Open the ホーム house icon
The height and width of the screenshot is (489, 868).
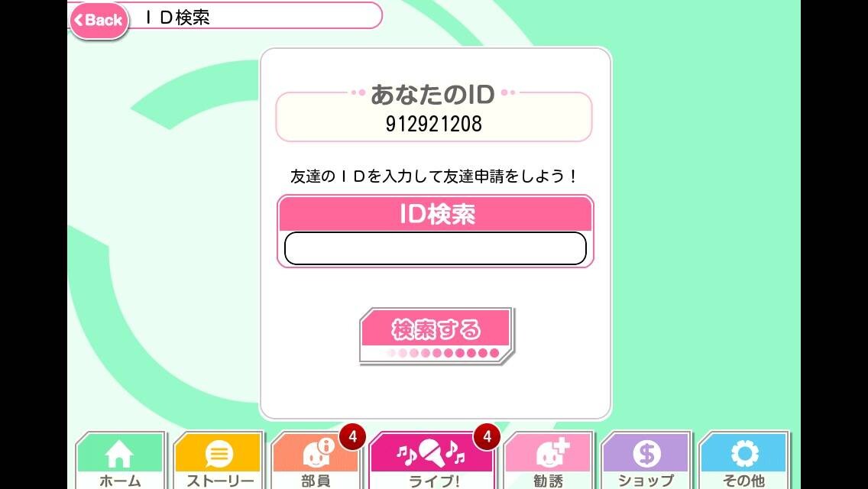click(119, 453)
